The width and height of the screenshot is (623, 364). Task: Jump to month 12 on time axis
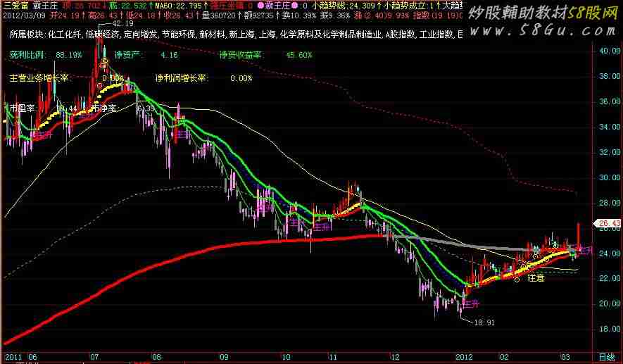pos(395,357)
